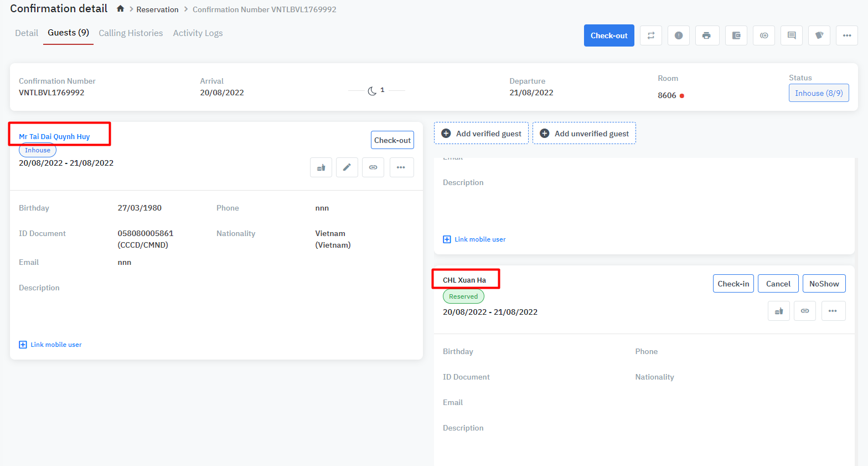The image size is (868, 466).
Task: Click the chain link icon for CHL Xuan Ha
Action: [x=804, y=311]
